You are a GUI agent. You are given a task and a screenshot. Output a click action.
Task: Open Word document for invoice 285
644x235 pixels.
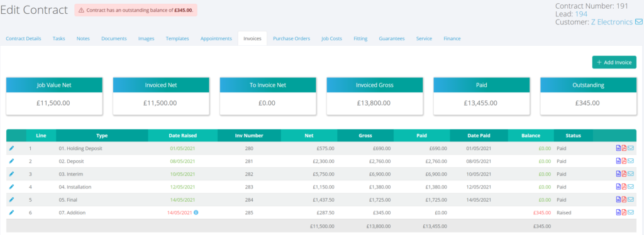click(x=619, y=212)
